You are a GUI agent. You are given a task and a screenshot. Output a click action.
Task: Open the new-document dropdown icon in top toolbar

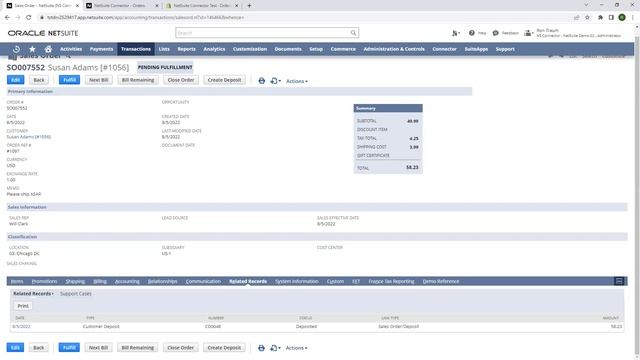tap(276, 81)
